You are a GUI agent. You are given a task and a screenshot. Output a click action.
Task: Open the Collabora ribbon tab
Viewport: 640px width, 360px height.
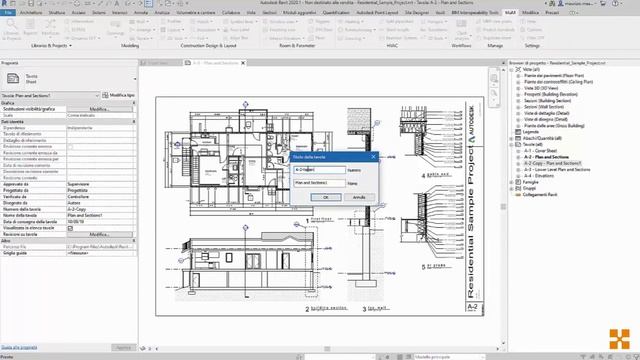click(x=231, y=13)
